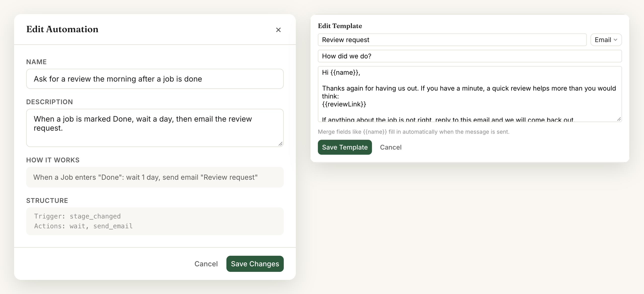Close the Edit Automation dialog
This screenshot has height=294, width=644.
click(x=278, y=30)
